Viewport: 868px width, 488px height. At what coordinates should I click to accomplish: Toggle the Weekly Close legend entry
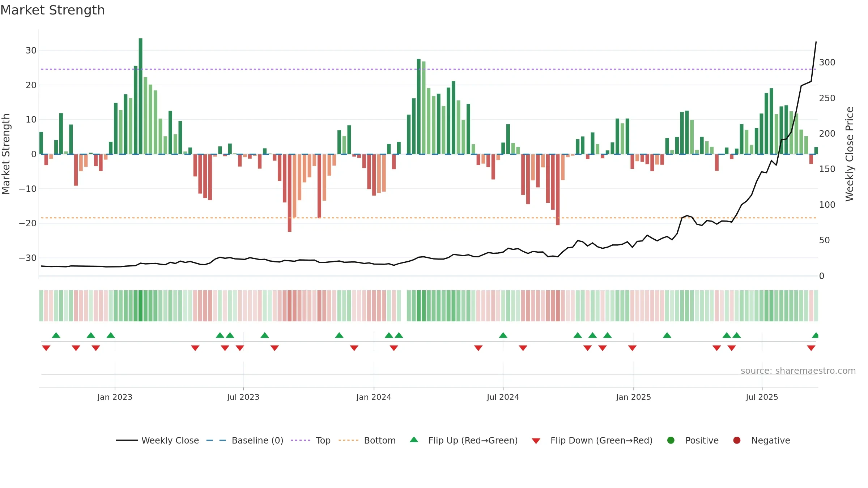157,440
